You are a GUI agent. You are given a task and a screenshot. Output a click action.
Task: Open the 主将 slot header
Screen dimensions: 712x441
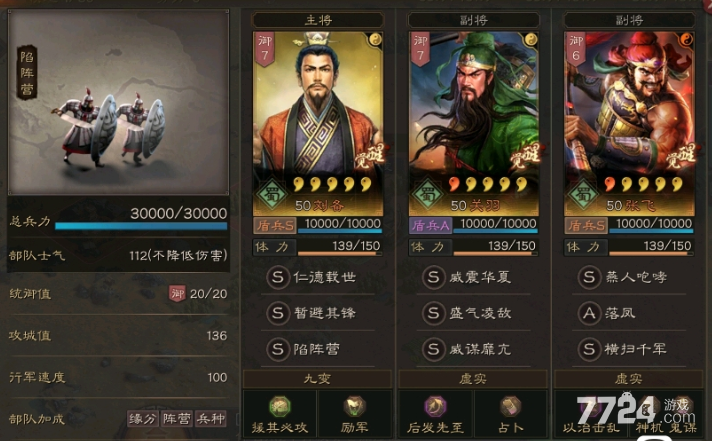click(x=318, y=20)
